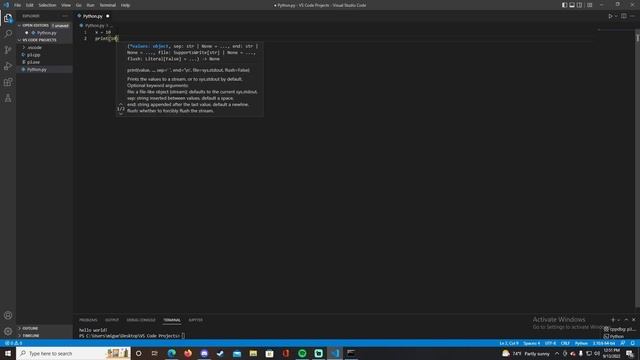Change encoding via UTF-8 status item

point(550,343)
